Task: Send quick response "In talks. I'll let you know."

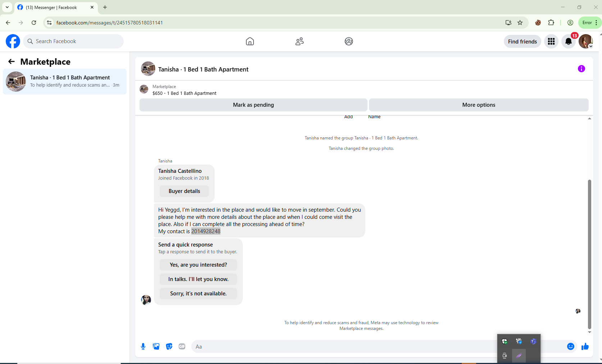Action: (x=198, y=279)
